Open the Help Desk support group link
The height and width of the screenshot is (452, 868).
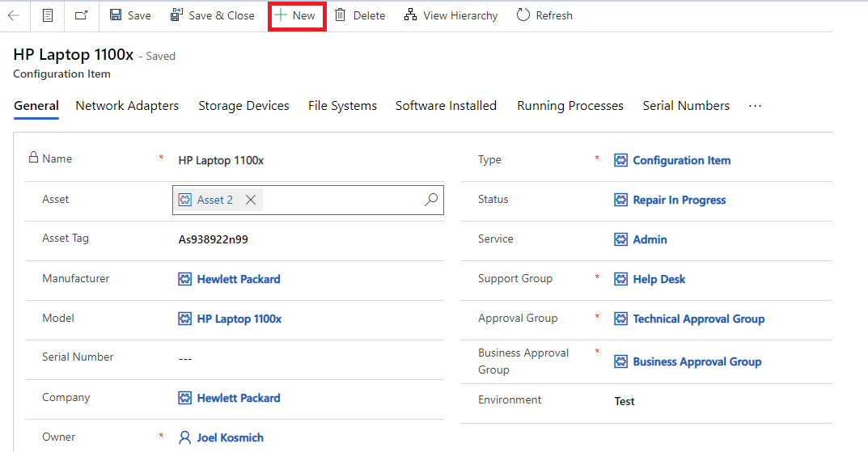pyautogui.click(x=658, y=280)
